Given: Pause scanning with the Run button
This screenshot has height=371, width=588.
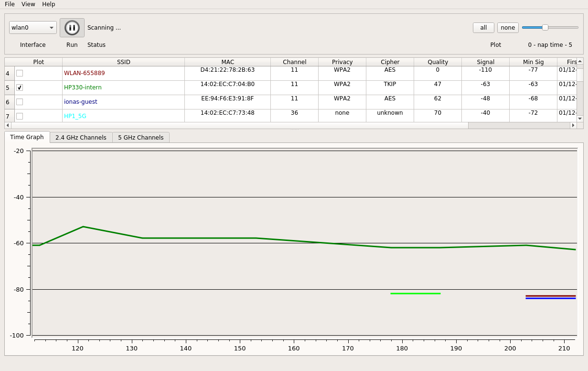Looking at the screenshot, I should [72, 28].
